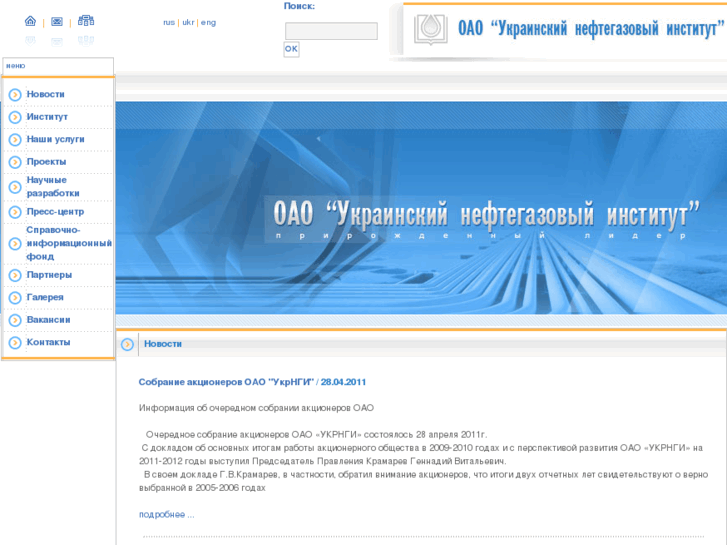Image resolution: width=727 pixels, height=545 pixels.
Task: Follow the подробнее ... link
Action: (166, 514)
